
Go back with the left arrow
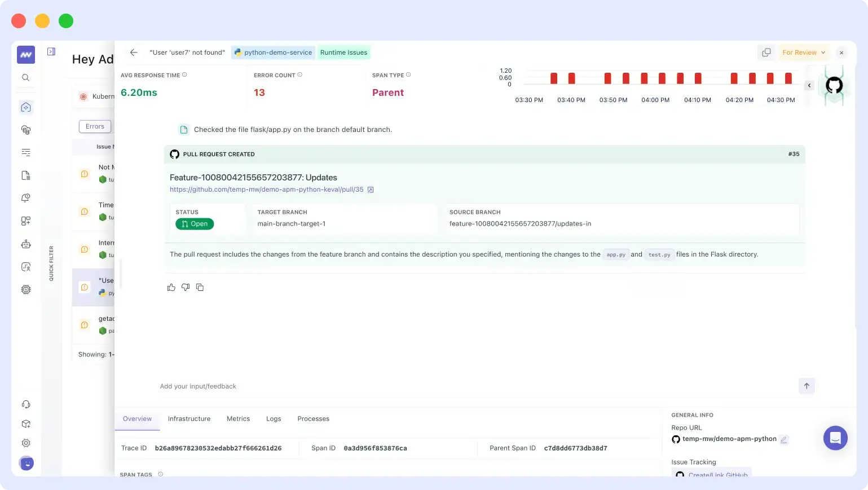(134, 52)
